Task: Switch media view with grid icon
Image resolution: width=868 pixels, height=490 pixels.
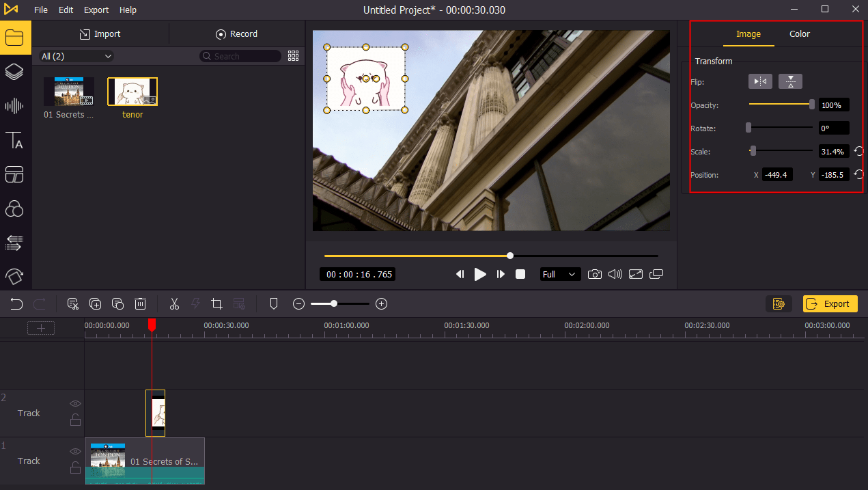Action: tap(294, 56)
